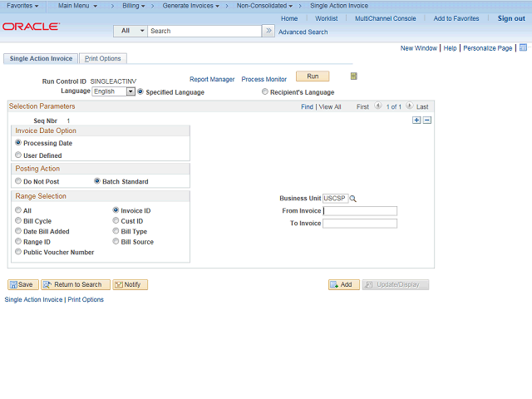Expand the Billing breadcrumb menu
This screenshot has height=399, width=532.
tap(134, 6)
